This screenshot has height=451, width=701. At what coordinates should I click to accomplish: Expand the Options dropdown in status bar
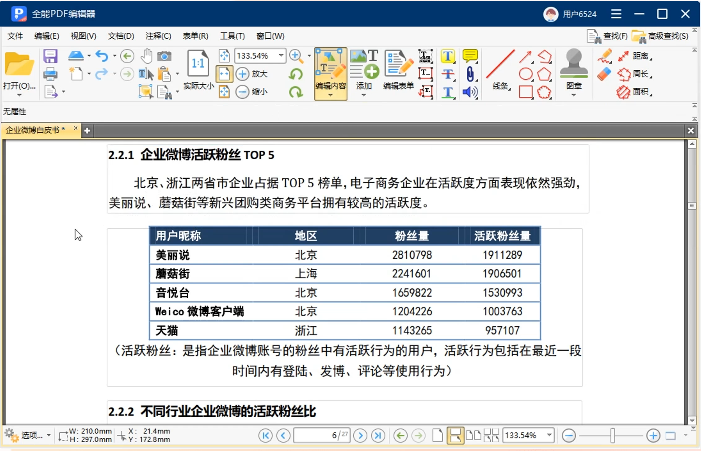[48, 435]
